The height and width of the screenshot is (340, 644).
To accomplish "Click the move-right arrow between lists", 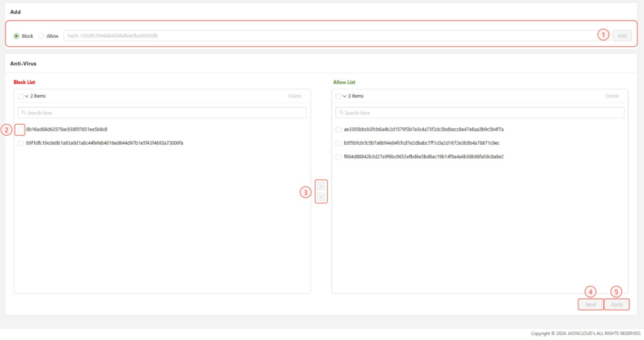I will coord(321,187).
